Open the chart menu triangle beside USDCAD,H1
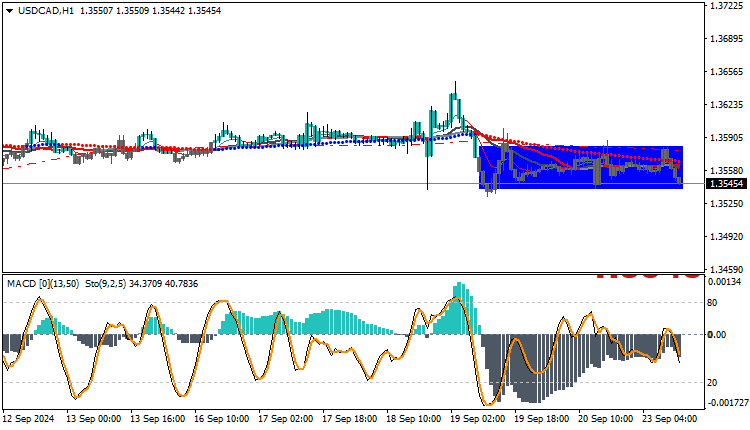The width and height of the screenshot is (750, 430). tap(9, 11)
